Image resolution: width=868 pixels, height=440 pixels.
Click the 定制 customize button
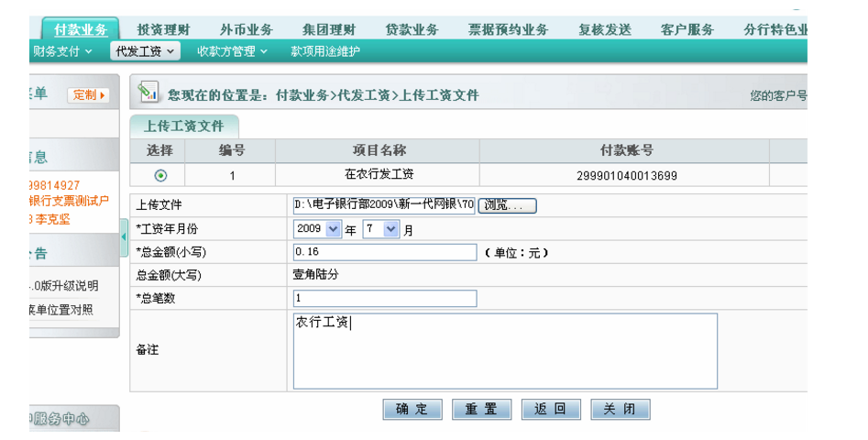click(88, 94)
